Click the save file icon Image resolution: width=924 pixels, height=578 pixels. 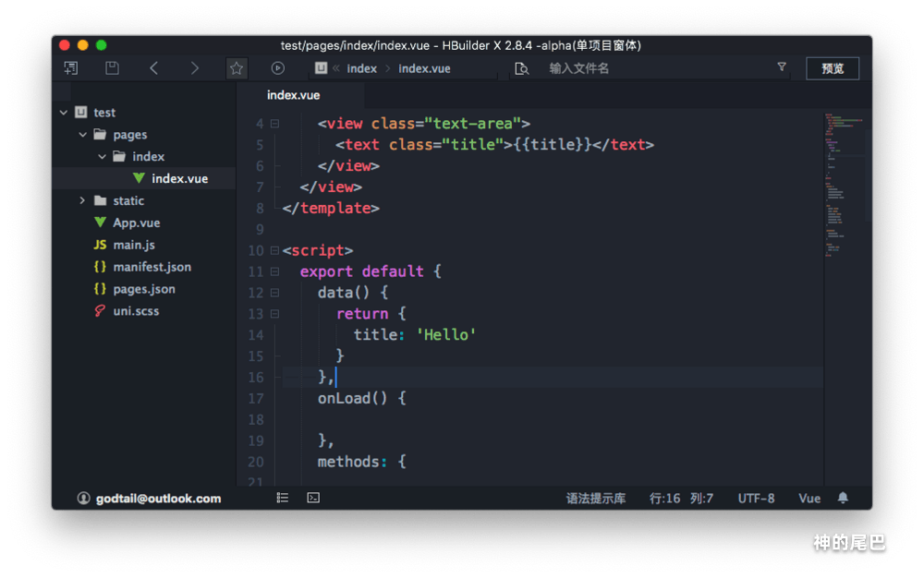112,68
